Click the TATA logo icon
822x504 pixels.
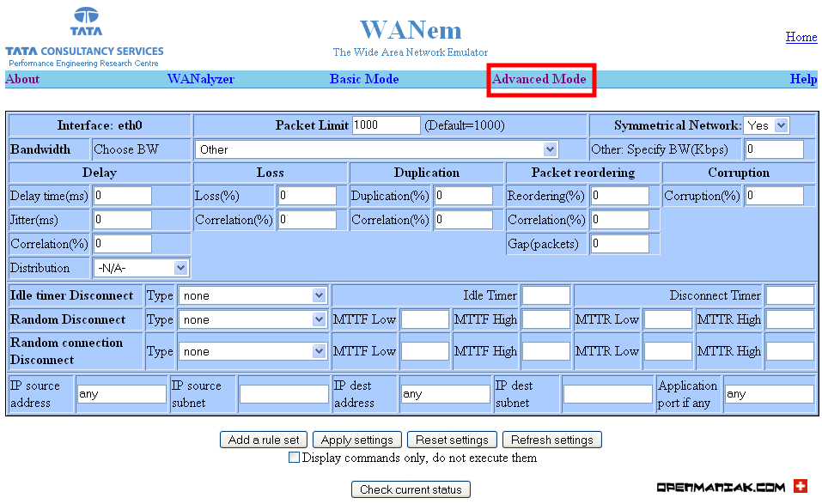87,21
